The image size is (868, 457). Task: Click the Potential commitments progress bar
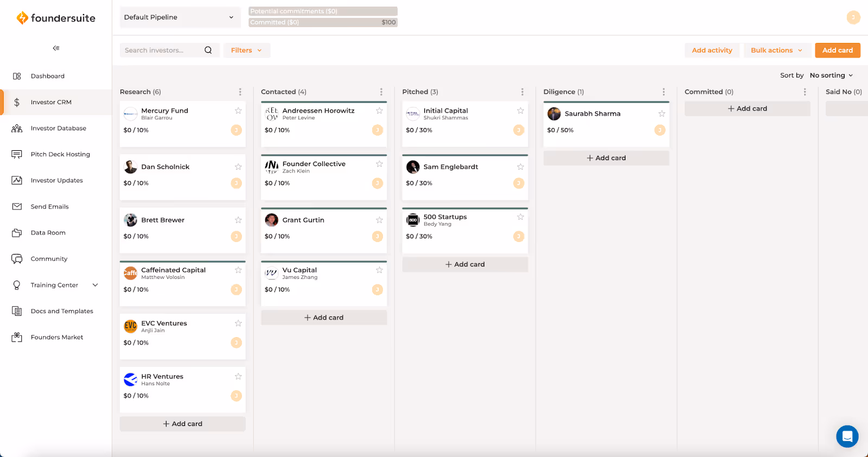(x=323, y=11)
